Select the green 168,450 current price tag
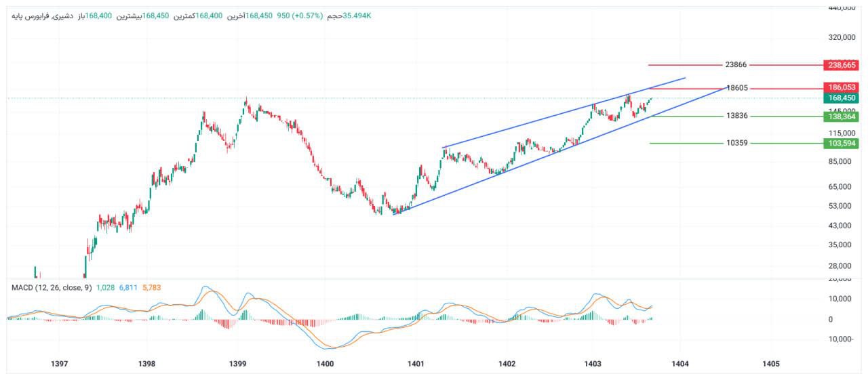This screenshot has width=868, height=380. coord(842,98)
